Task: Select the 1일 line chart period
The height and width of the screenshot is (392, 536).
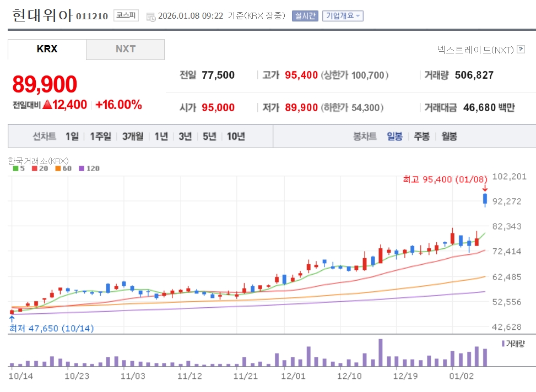Action: click(72, 137)
